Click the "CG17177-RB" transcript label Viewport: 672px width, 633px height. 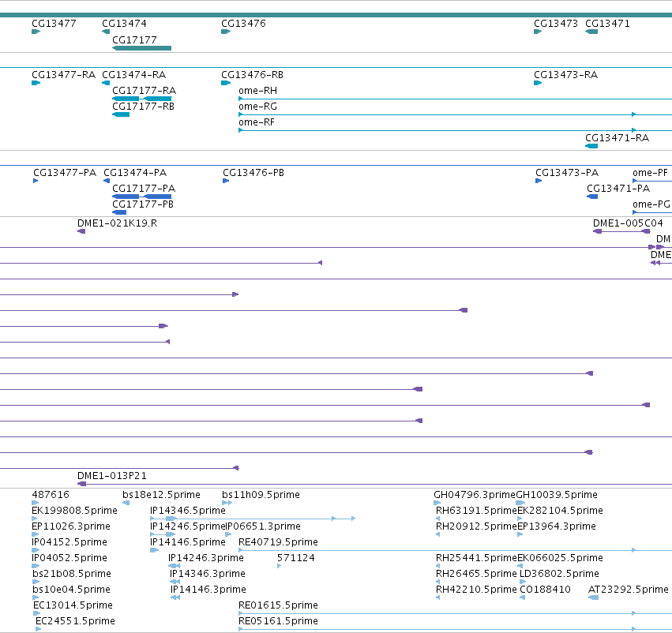[x=143, y=107]
